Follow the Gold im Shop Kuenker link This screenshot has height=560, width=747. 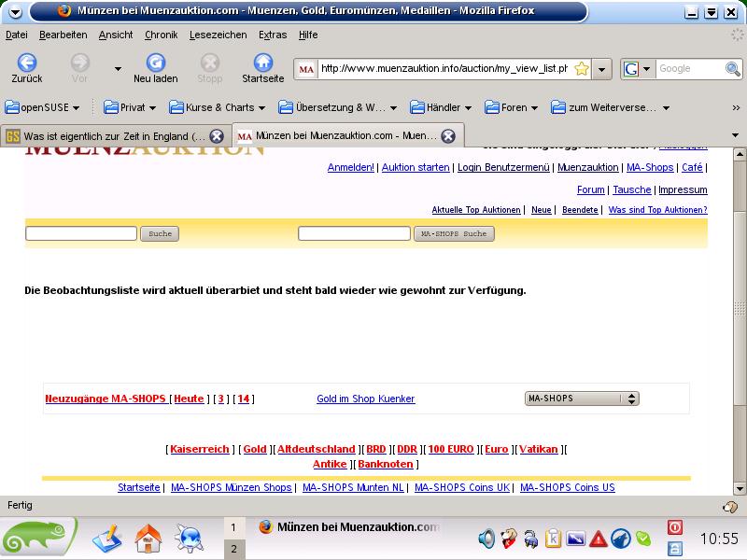(x=365, y=399)
